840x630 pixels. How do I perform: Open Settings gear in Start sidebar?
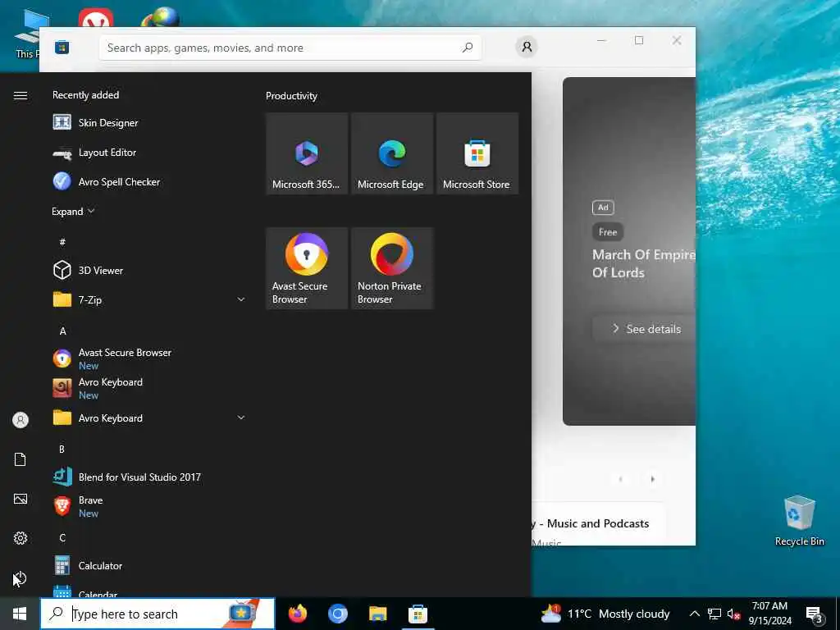pos(21,538)
